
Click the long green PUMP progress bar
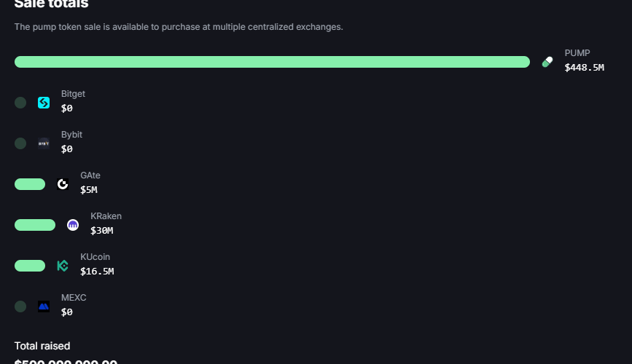pyautogui.click(x=272, y=62)
